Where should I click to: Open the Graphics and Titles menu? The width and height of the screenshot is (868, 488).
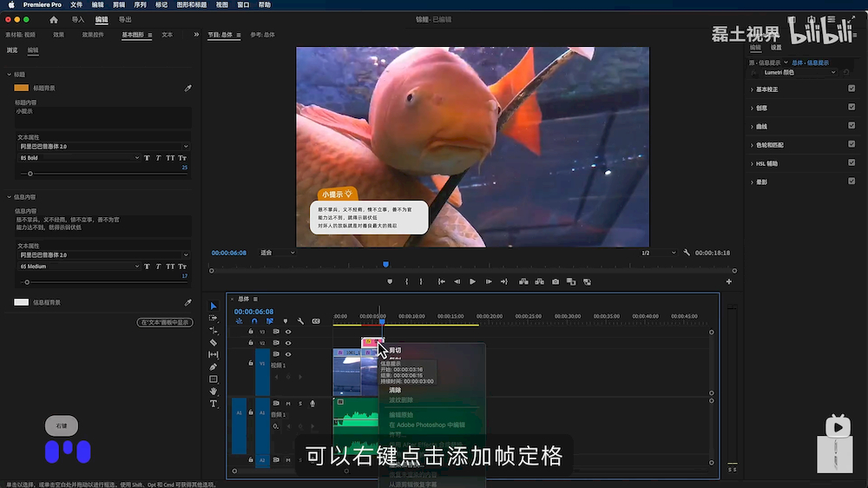click(192, 4)
